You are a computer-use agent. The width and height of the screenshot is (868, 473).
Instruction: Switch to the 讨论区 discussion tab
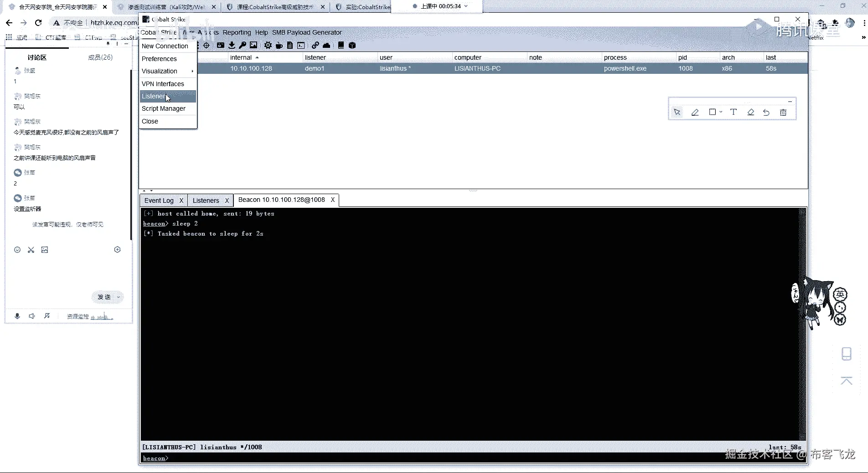(37, 57)
